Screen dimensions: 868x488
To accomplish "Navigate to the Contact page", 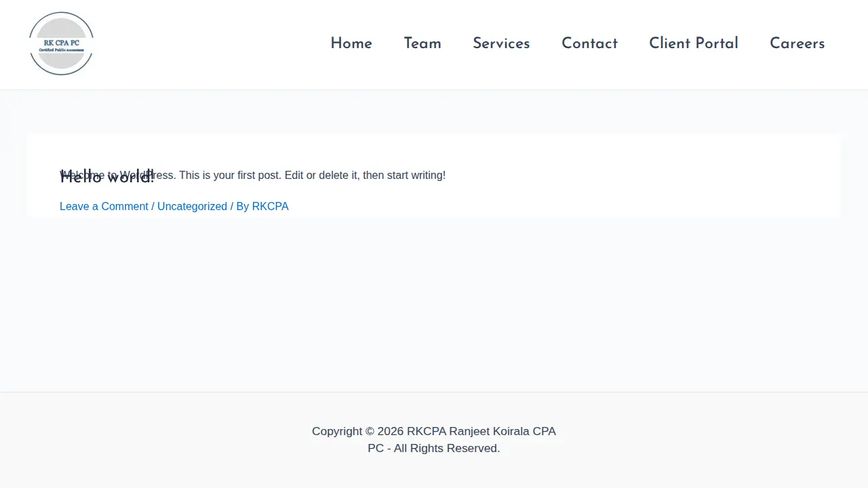I will coord(589,43).
